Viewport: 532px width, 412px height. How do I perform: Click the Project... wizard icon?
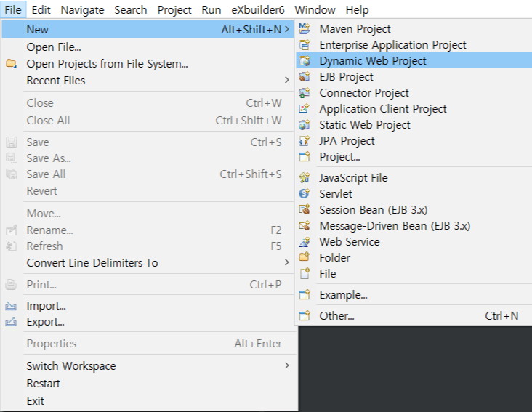pyautogui.click(x=305, y=157)
